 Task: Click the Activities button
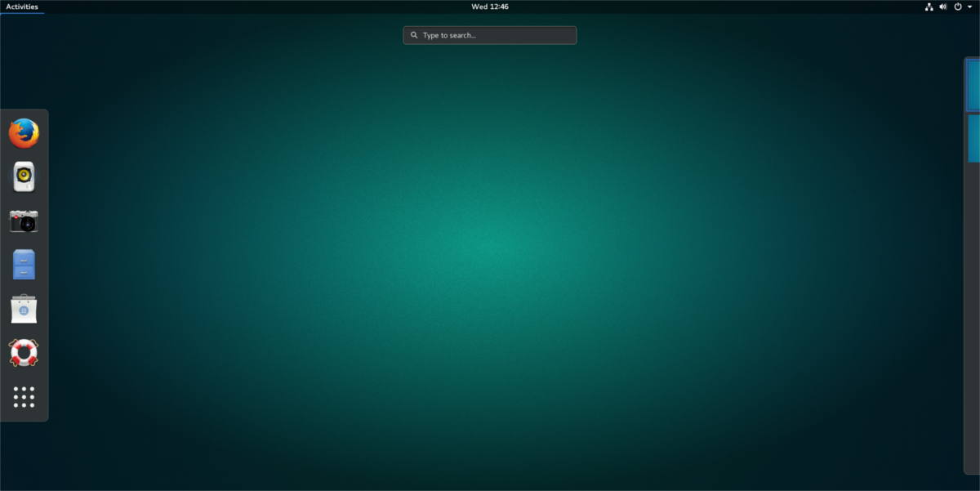(x=22, y=7)
